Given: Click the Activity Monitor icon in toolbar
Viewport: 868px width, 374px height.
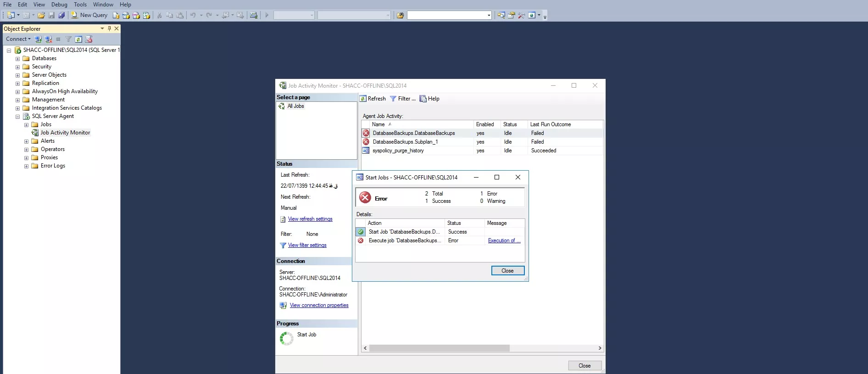Looking at the screenshot, I should pos(253,15).
